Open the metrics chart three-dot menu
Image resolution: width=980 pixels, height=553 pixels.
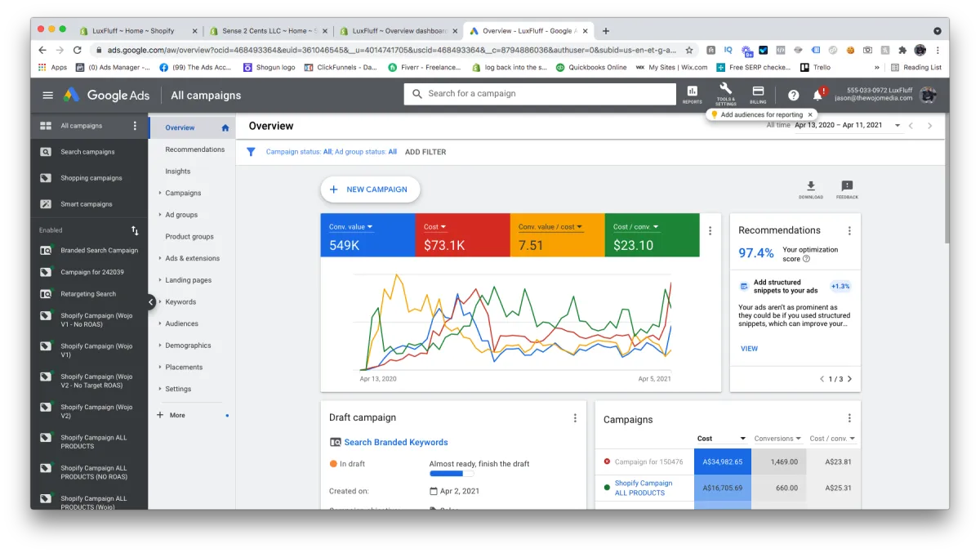710,231
